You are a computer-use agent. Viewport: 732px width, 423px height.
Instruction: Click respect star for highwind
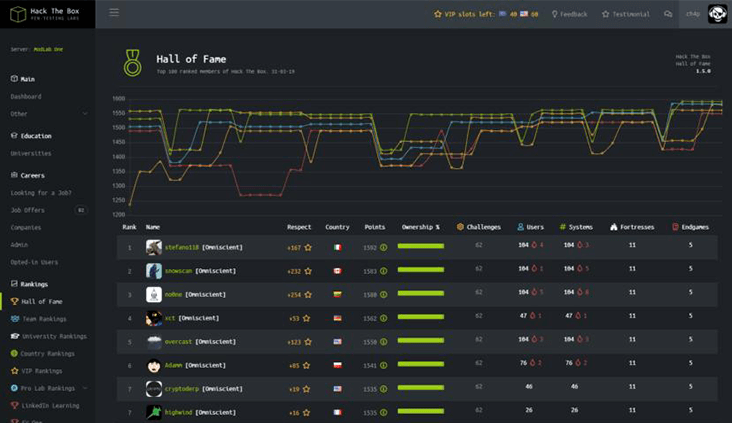click(x=306, y=413)
